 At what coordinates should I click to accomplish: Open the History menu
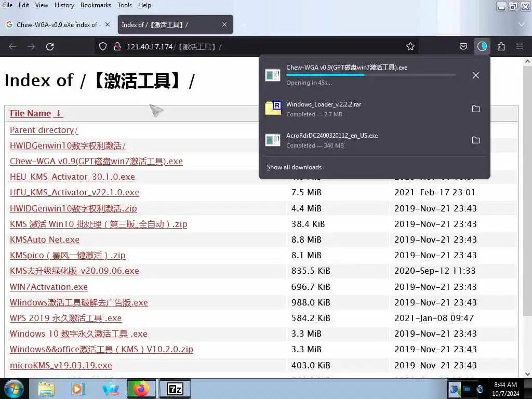pyautogui.click(x=64, y=5)
